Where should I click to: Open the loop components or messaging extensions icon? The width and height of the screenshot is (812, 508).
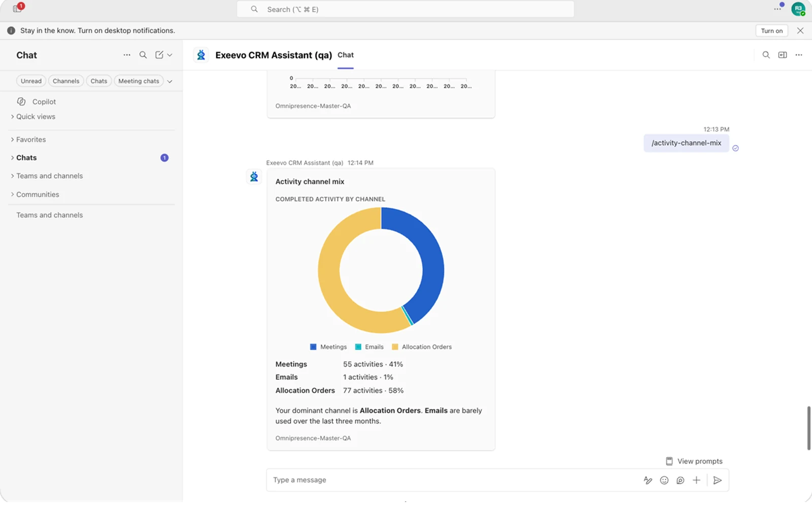coord(681,480)
